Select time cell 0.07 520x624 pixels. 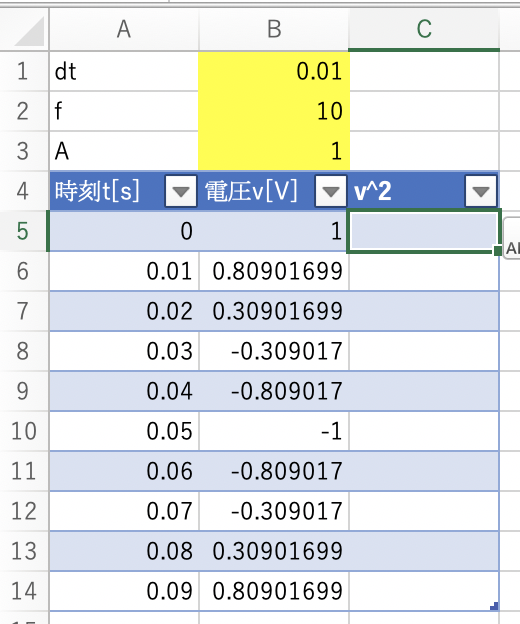[124, 511]
